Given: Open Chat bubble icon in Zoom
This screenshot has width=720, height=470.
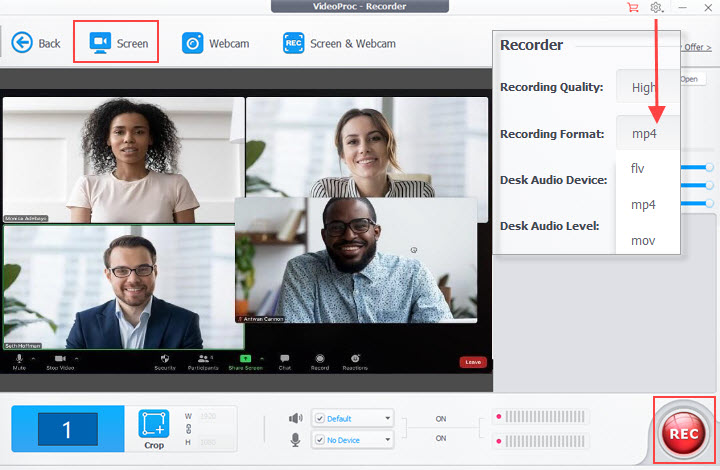Looking at the screenshot, I should 285,358.
